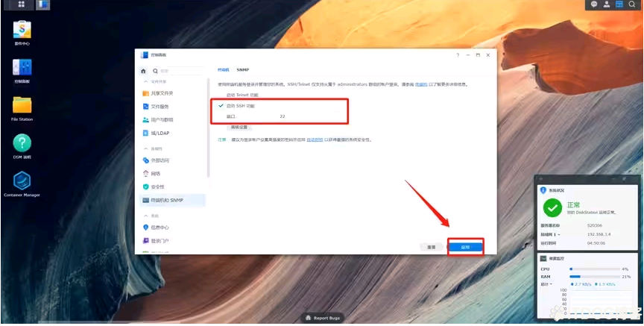Open the 自动封锁 link in the note

click(x=315, y=140)
